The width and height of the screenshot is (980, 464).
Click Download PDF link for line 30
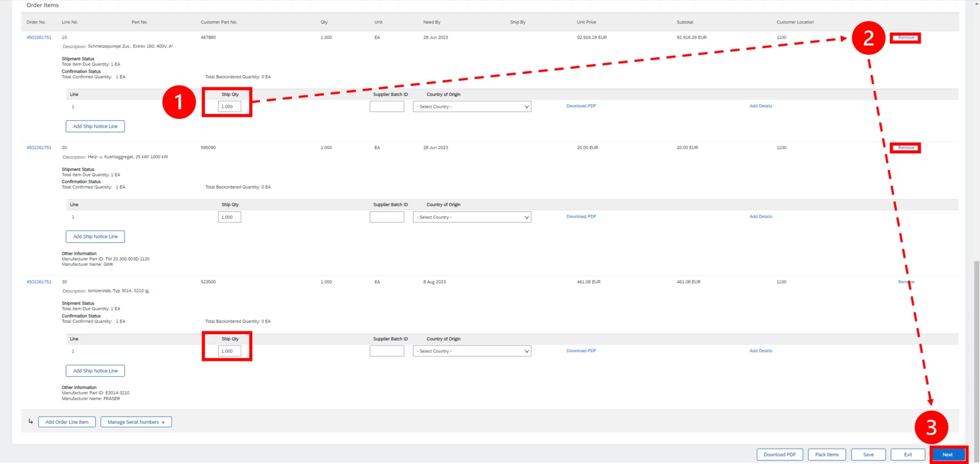[x=581, y=351]
